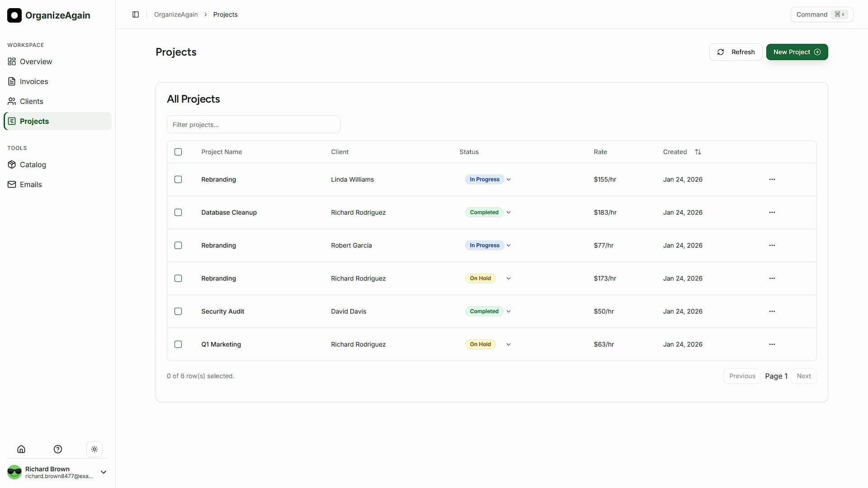Open the row actions menu for Security Audit
Viewport: 868px width, 488px height.
tap(772, 311)
